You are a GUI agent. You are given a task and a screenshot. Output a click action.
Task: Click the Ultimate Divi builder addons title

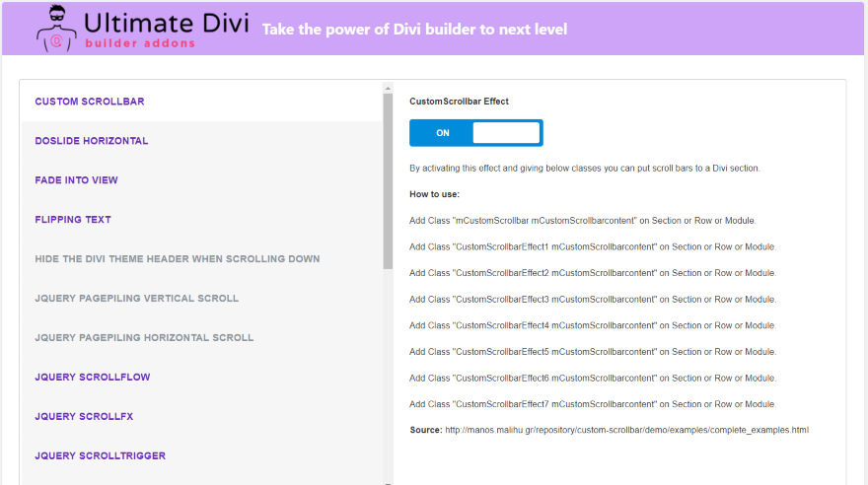[166, 29]
